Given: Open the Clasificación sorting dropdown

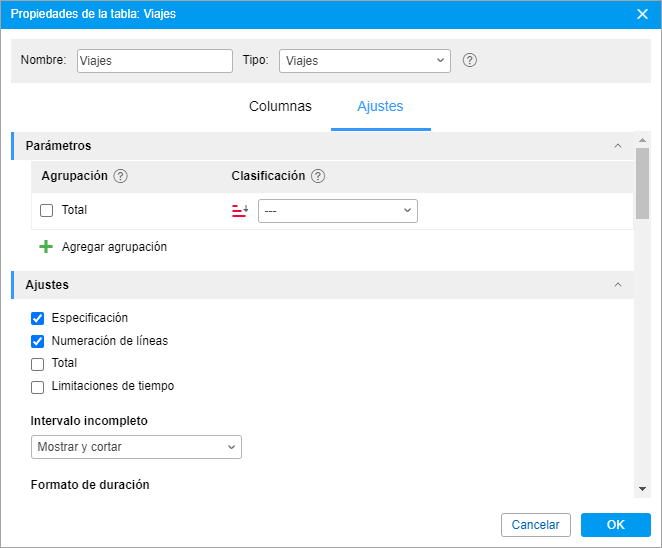Looking at the screenshot, I should (x=338, y=211).
